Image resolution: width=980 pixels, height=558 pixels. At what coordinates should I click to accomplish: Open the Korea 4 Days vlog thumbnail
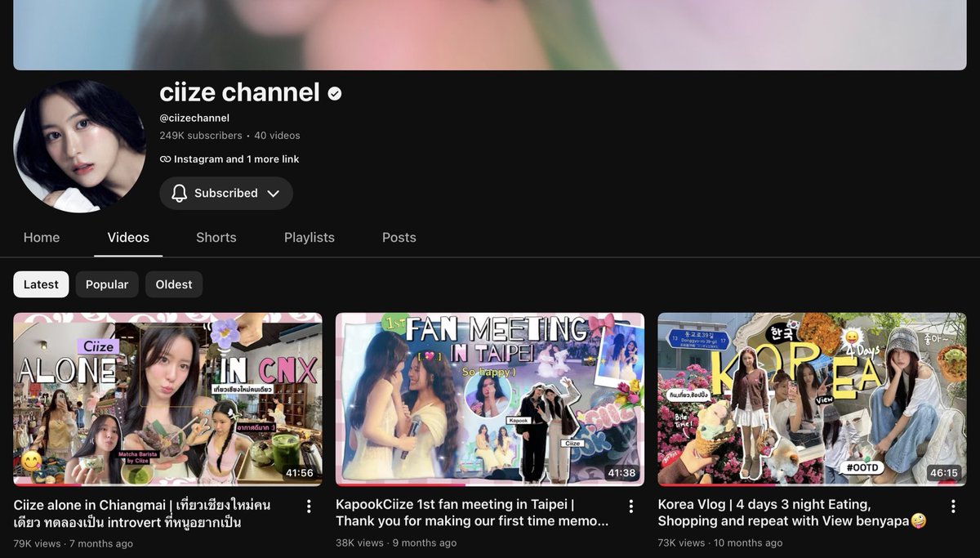point(812,400)
